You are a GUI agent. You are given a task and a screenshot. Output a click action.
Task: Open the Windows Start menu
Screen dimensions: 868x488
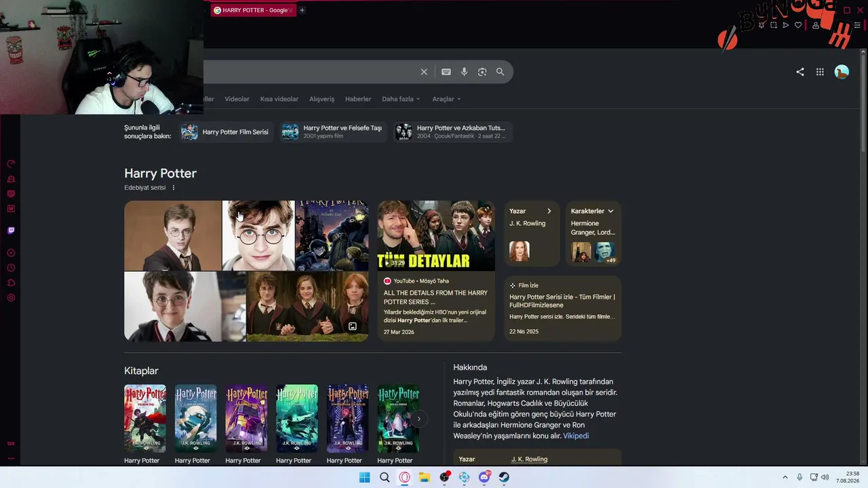click(365, 477)
